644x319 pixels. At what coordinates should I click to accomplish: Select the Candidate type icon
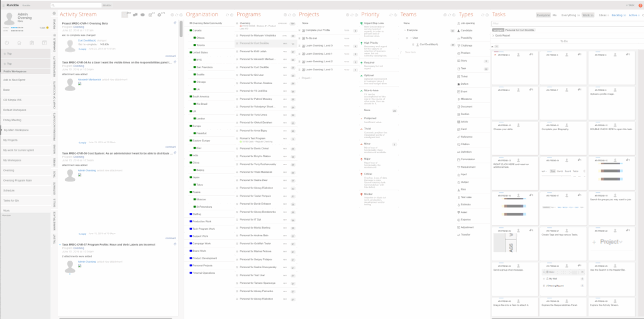click(458, 31)
